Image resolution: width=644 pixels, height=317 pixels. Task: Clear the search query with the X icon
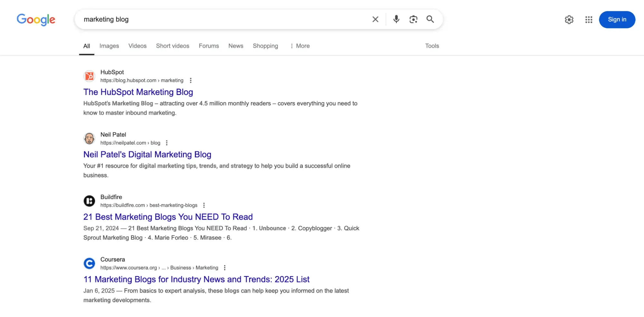[x=375, y=19]
